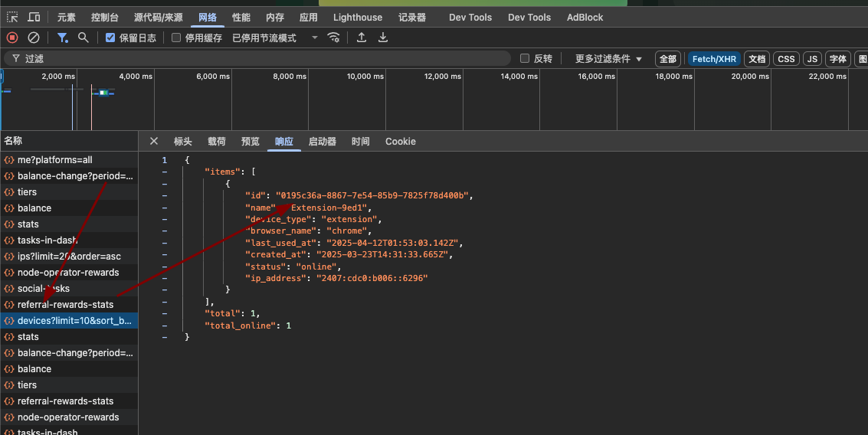This screenshot has height=435, width=868.
Task: Open the Lighthouse panel
Action: click(358, 17)
